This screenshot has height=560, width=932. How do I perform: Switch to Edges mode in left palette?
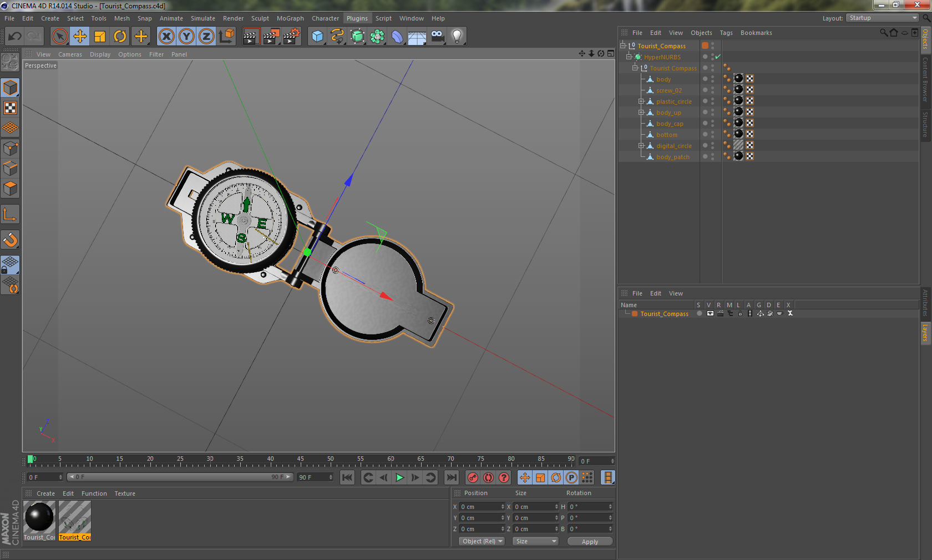pos(11,169)
